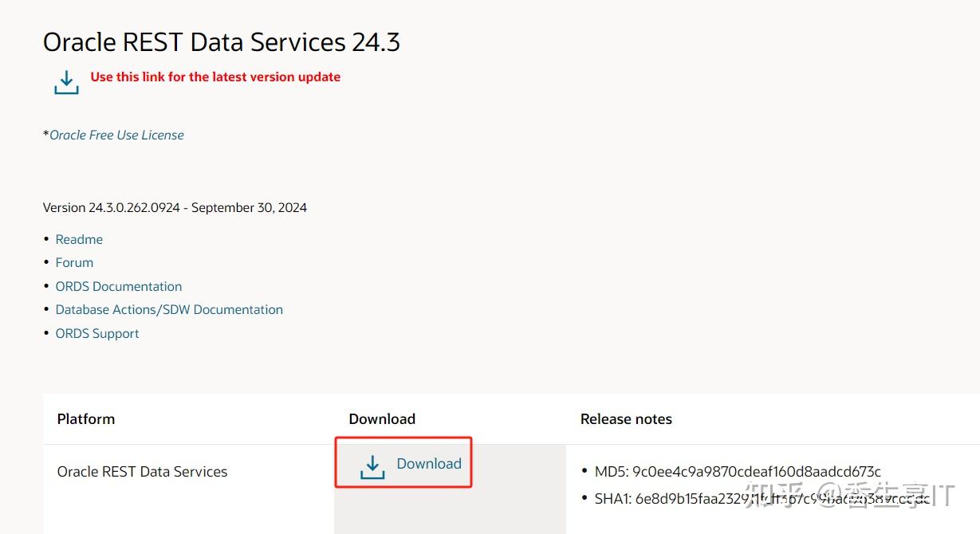Click the MD5 checksum value

(x=757, y=472)
